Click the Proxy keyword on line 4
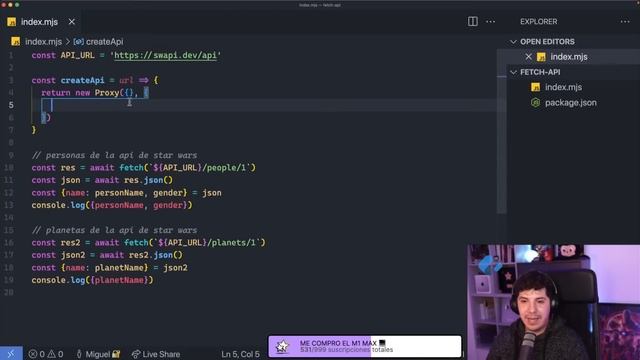The image size is (640, 360). click(107, 93)
